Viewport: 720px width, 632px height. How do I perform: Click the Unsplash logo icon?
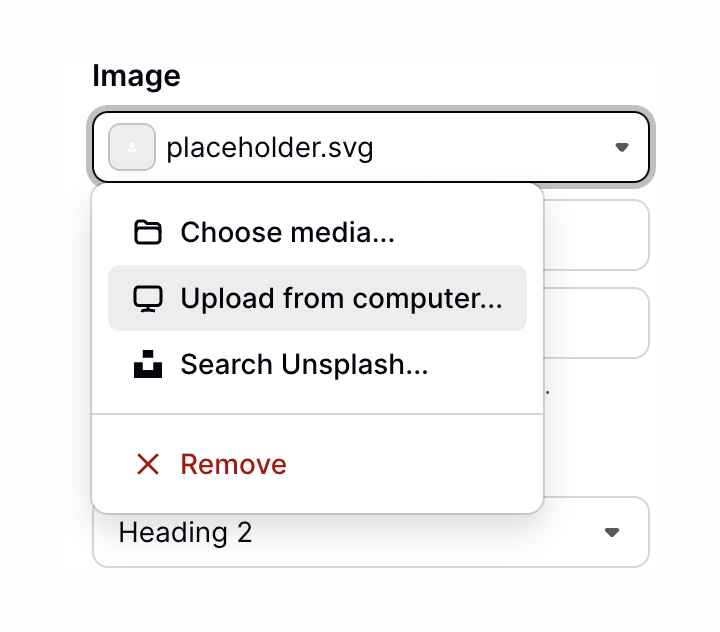click(147, 365)
